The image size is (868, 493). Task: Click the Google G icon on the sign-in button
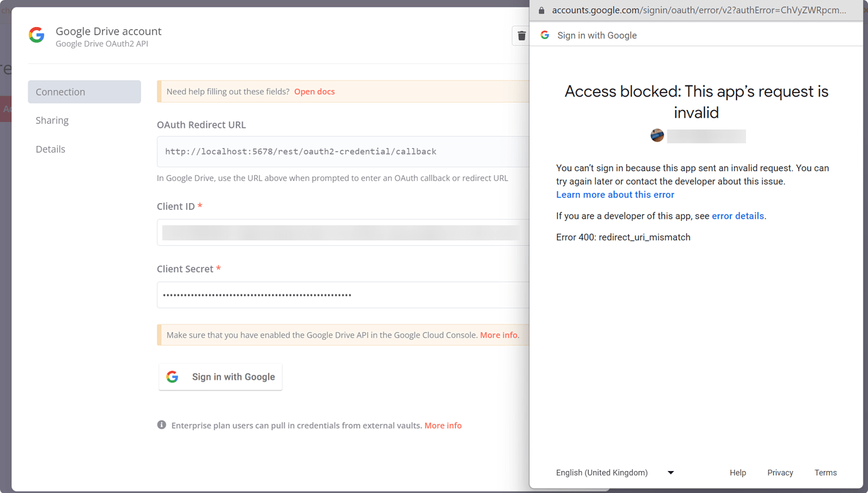[172, 377]
